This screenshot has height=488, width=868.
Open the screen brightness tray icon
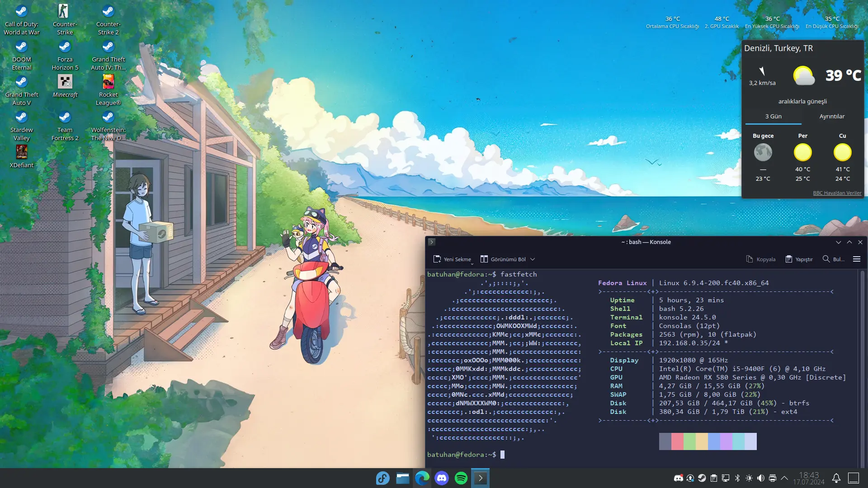click(749, 478)
